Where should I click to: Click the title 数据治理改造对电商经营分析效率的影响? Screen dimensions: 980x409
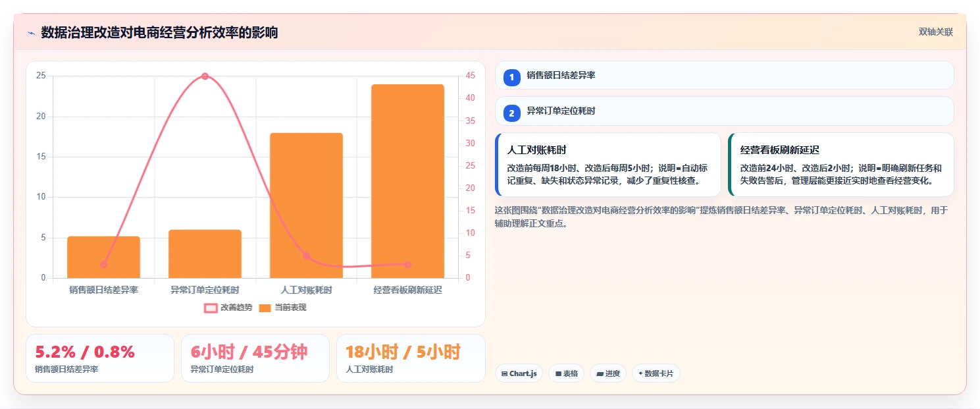pyautogui.click(x=159, y=32)
